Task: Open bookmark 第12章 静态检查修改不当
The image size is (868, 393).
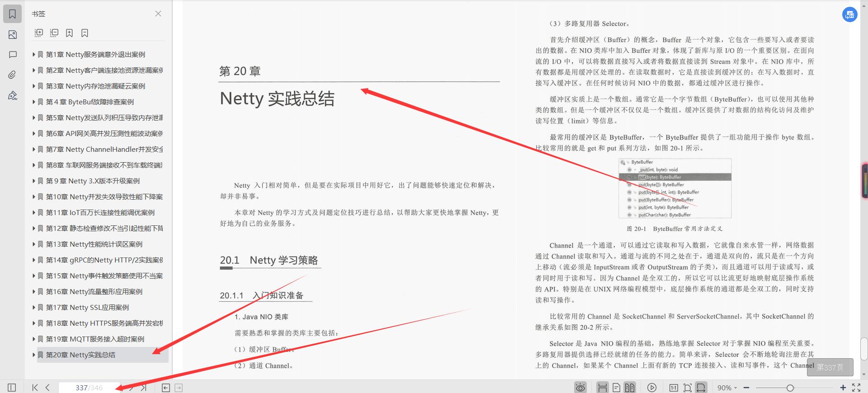Action: [x=104, y=228]
